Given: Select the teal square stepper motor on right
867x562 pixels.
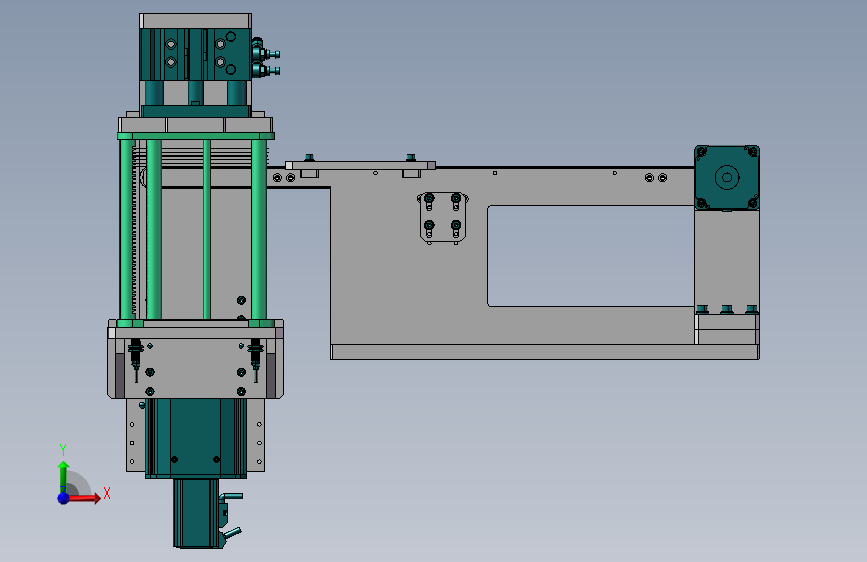Looking at the screenshot, I should click(727, 178).
